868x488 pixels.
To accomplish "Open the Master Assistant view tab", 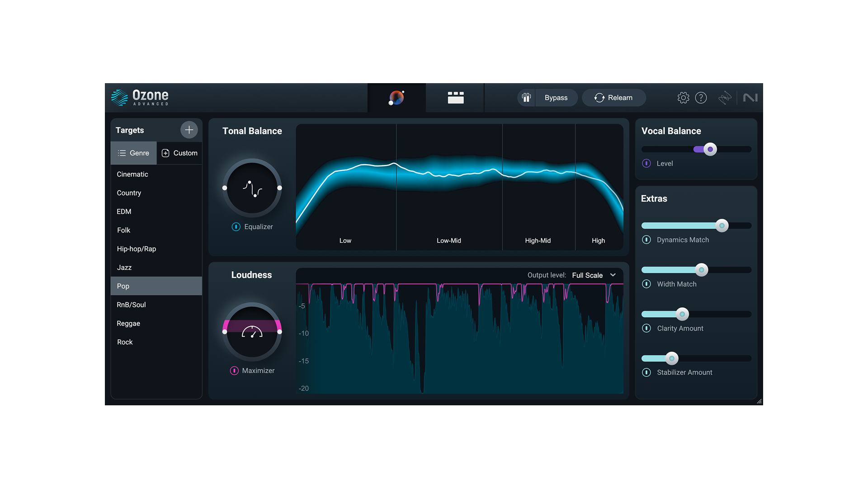I will click(x=396, y=98).
